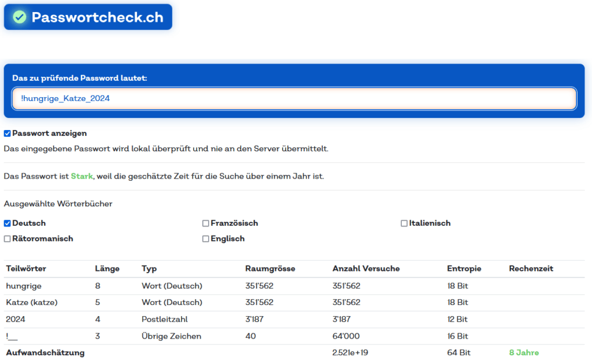Click the green '8 Jahre' estimate
Viewport: 592px width, 364px height.
tap(524, 352)
